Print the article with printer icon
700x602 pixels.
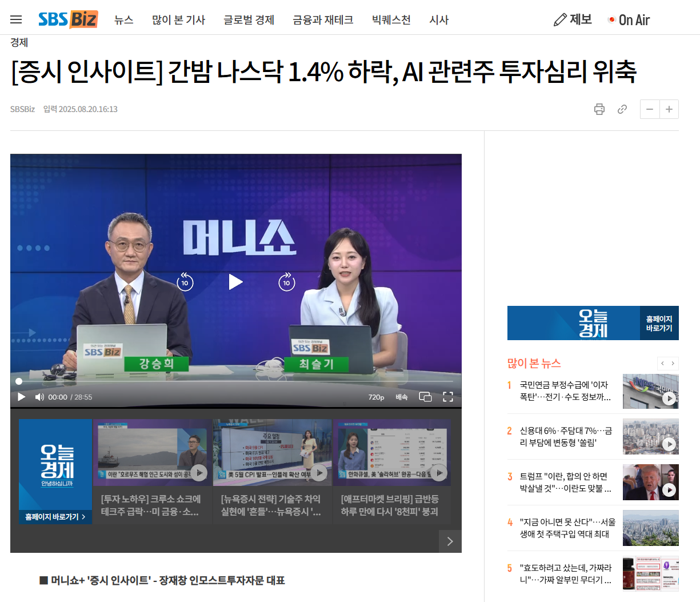(599, 109)
